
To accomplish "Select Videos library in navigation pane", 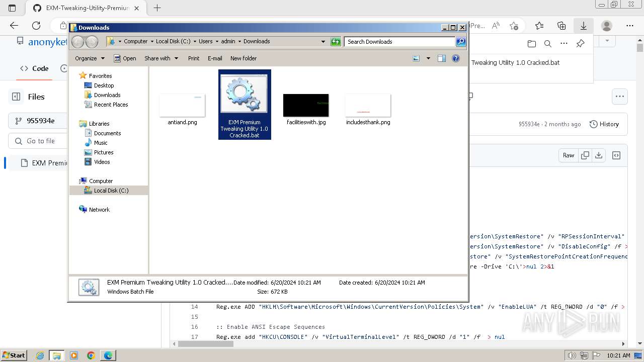I will pyautogui.click(x=102, y=162).
